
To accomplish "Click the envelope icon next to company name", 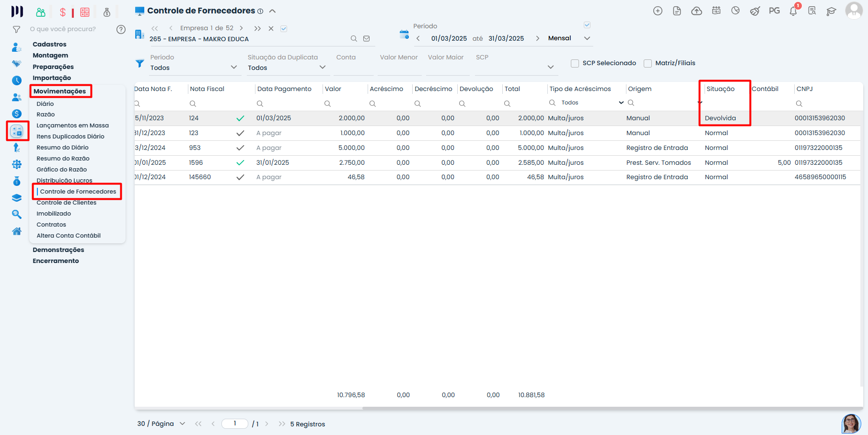I will [367, 39].
